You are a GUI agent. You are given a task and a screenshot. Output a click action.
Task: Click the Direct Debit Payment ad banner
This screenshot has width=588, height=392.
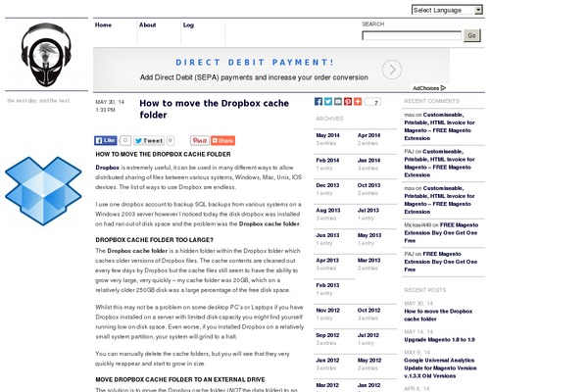271,70
